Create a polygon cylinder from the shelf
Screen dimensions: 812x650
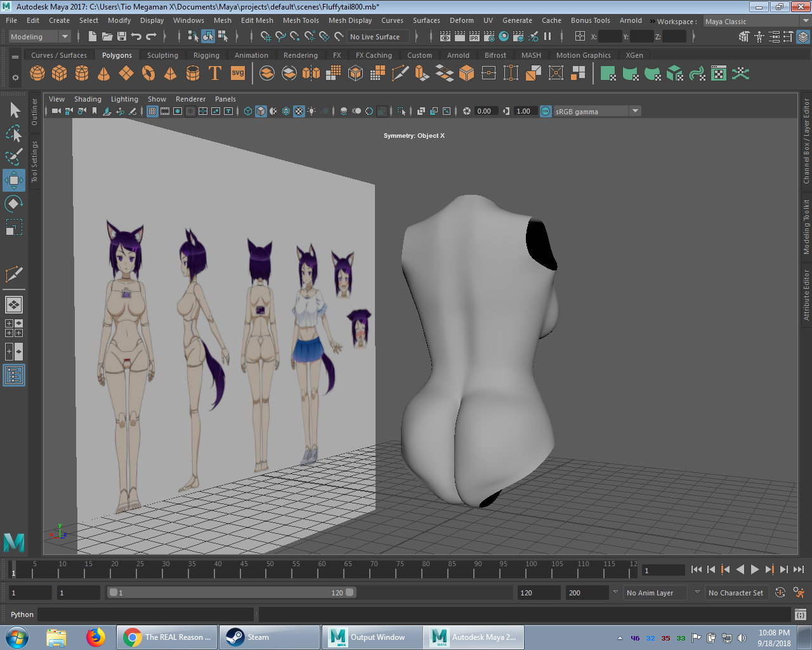[82, 74]
